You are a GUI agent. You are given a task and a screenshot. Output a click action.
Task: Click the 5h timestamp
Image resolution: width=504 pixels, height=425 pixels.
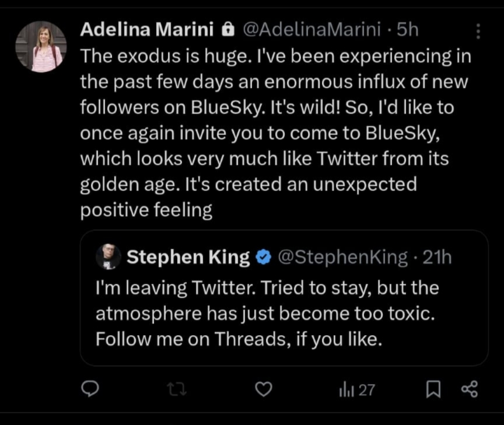pos(408,30)
